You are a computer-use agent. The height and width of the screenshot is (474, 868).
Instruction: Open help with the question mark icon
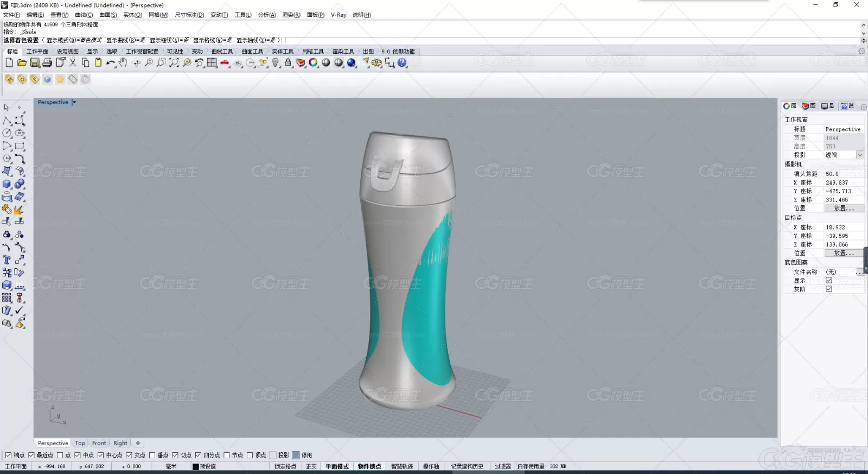tap(402, 63)
